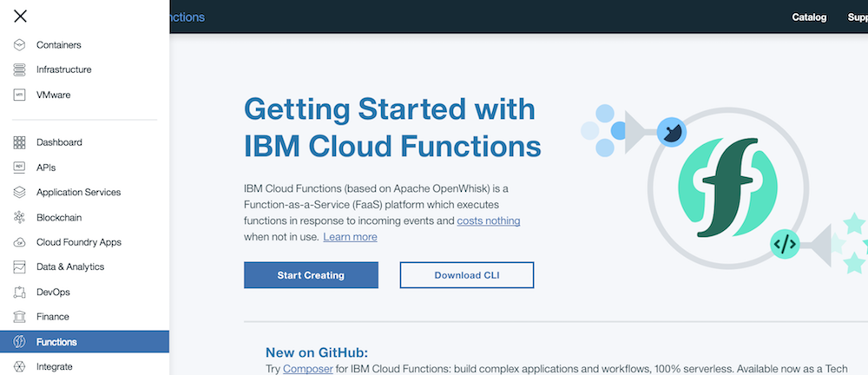Click the Download CLI button
The height and width of the screenshot is (375, 868).
pos(467,275)
